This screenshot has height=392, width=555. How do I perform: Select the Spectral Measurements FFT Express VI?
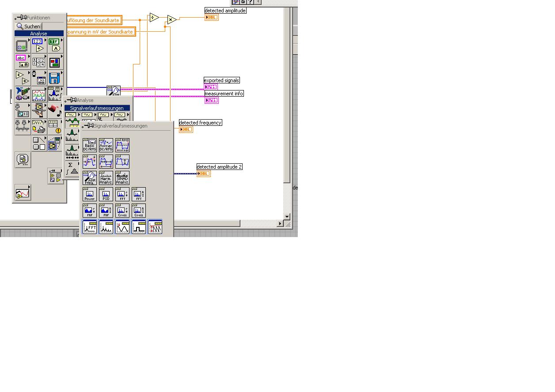pos(90,227)
